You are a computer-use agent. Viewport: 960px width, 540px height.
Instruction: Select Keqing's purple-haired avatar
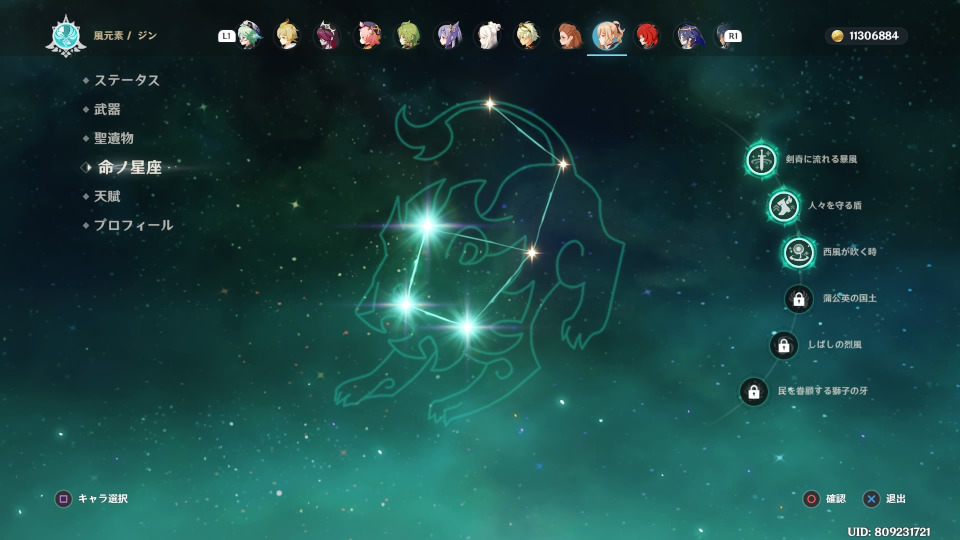click(449, 36)
